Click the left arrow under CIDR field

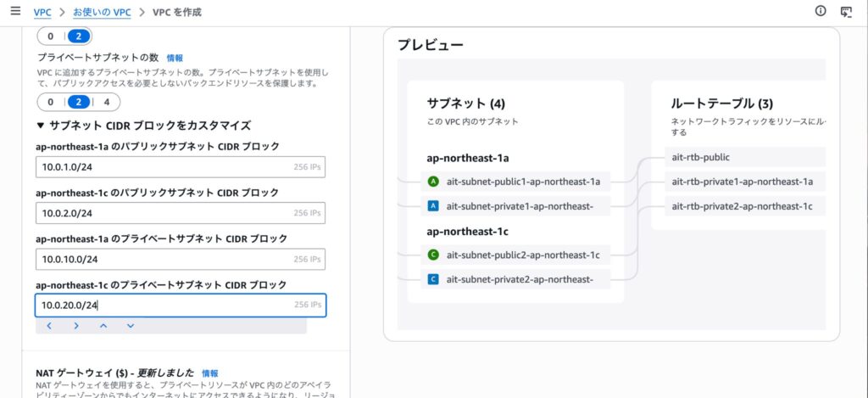pos(49,326)
